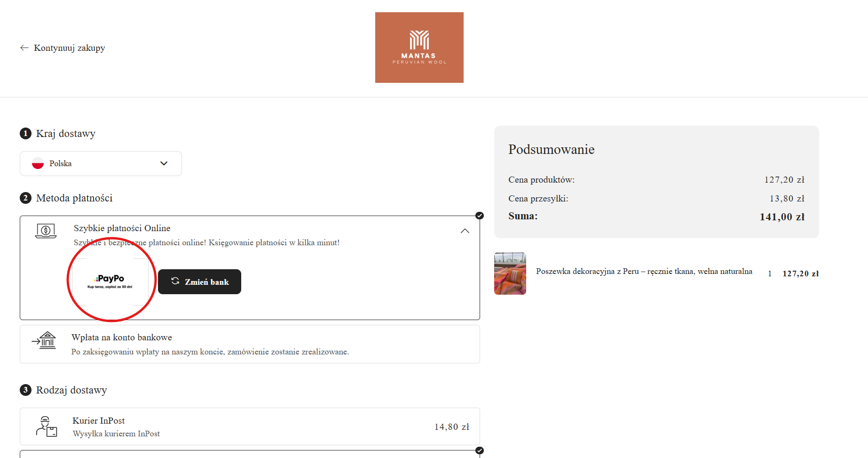Click the refresh icon on Zmień bank
Viewport: 868px width, 458px height.
click(x=175, y=281)
